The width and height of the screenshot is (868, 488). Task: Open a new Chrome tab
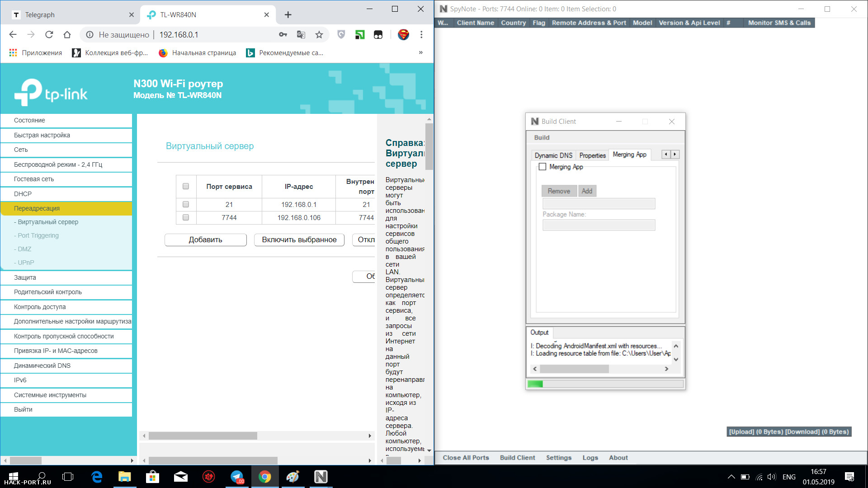tap(288, 15)
